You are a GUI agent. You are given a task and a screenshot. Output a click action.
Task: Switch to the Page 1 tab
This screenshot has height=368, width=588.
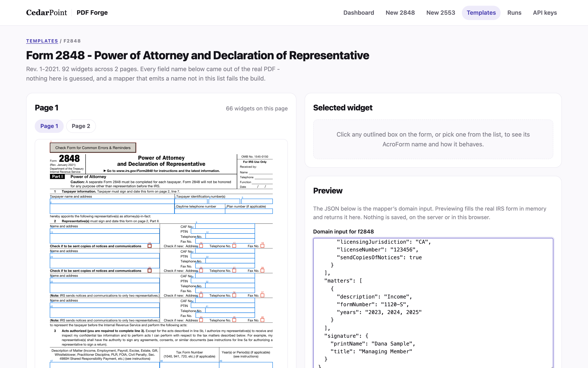(49, 126)
